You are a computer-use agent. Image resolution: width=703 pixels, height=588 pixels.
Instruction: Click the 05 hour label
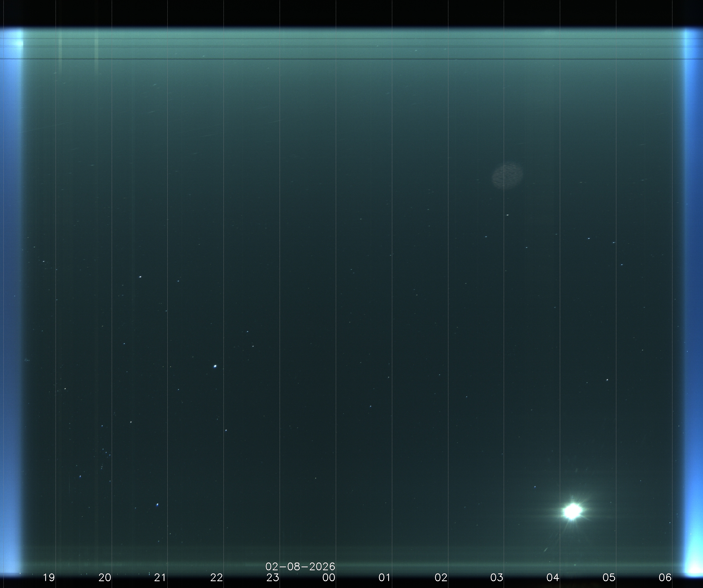tap(609, 578)
